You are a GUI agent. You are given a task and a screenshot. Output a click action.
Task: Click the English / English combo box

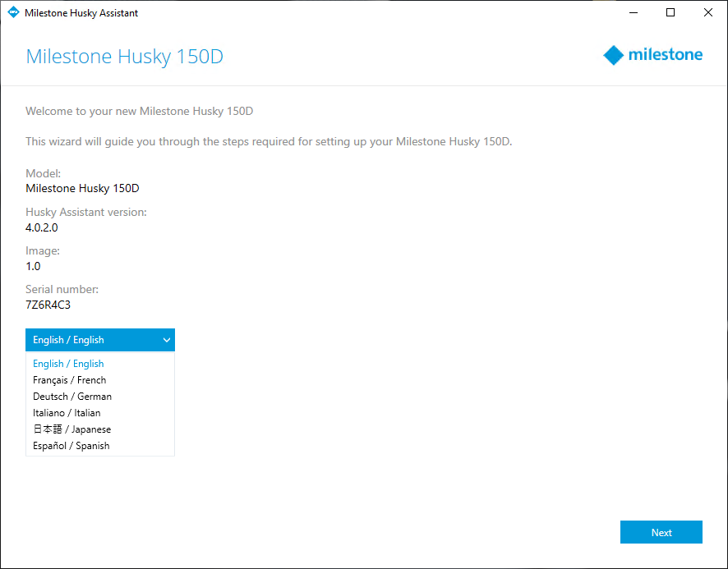click(99, 340)
